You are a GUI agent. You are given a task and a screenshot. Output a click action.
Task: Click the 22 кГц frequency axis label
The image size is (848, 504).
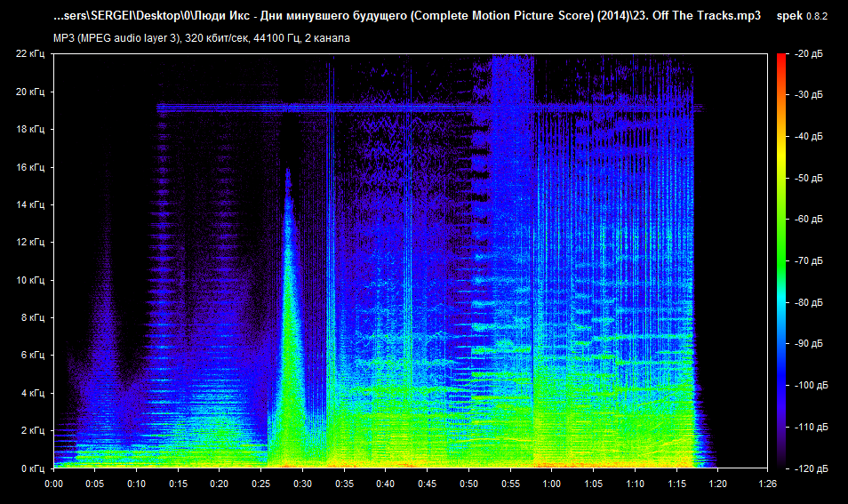30,54
